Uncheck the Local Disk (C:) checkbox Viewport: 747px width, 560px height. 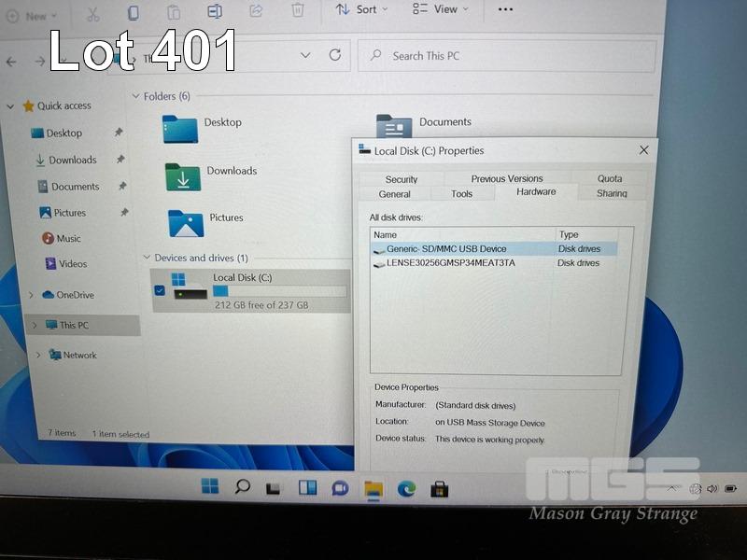pos(160,290)
